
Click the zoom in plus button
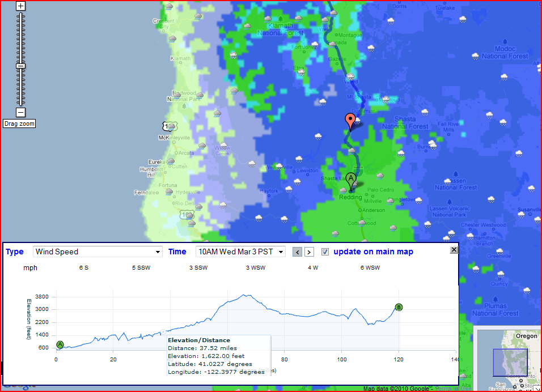21,6
